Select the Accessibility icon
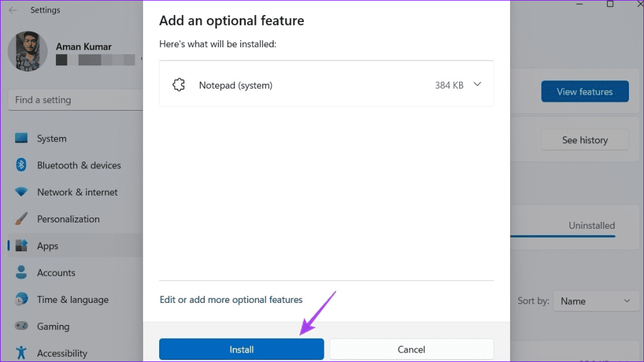The width and height of the screenshot is (644, 362). pos(19,353)
